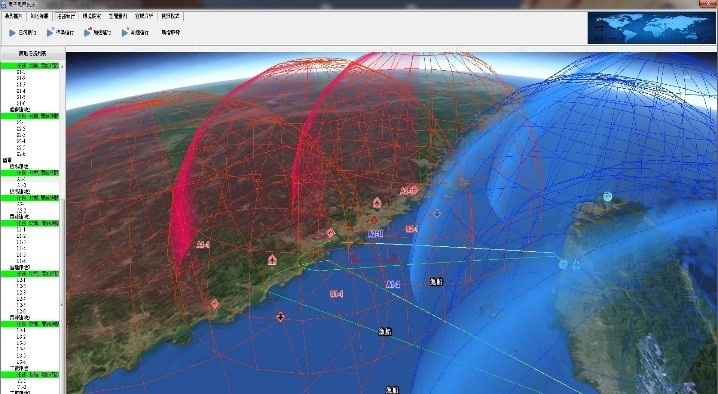Screen dimensions: 718x394
Task: Switch to the last ribbon tab on the right
Action: pyautogui.click(x=170, y=16)
